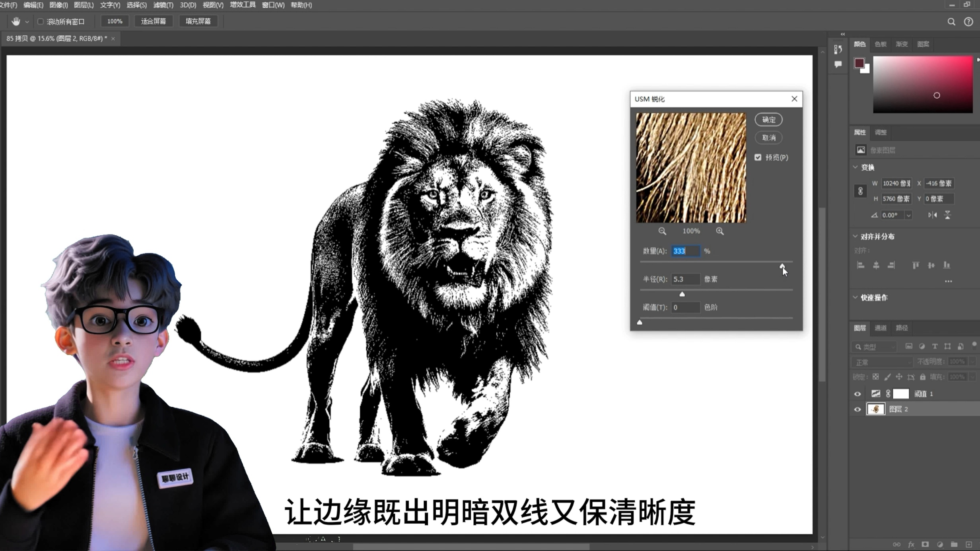This screenshot has width=980, height=551.
Task: Align top edges icon
Action: pos(916,265)
